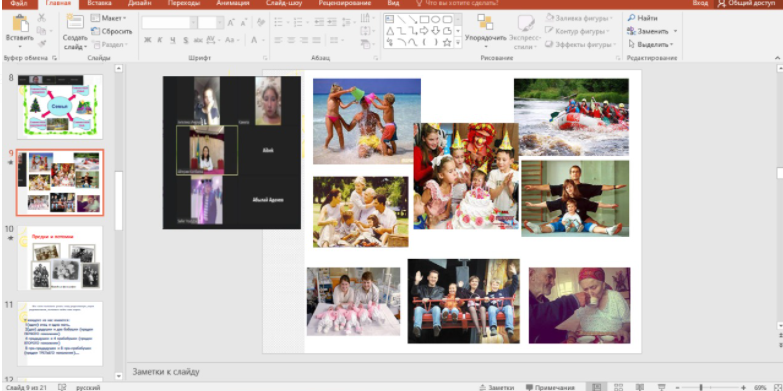
Task: Toggle Примечания comments pane
Action: point(550,388)
